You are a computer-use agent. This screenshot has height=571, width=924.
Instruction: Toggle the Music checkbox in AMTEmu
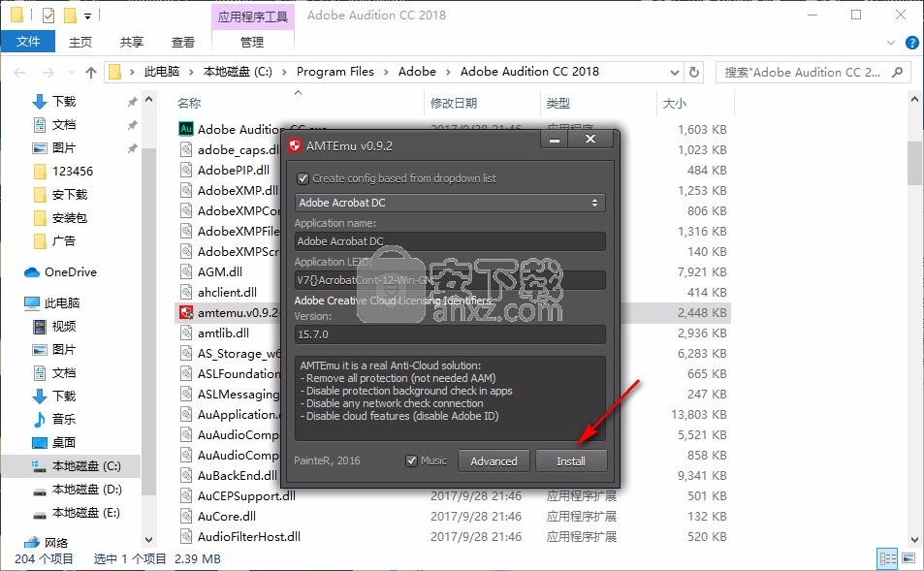tap(412, 460)
